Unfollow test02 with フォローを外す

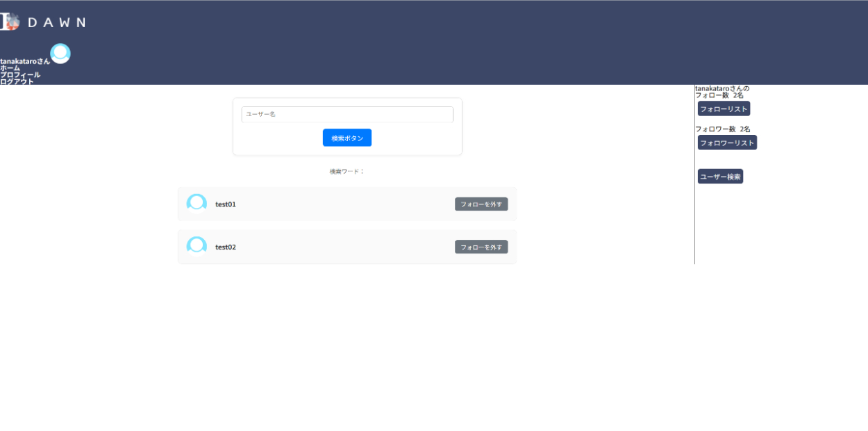click(481, 247)
